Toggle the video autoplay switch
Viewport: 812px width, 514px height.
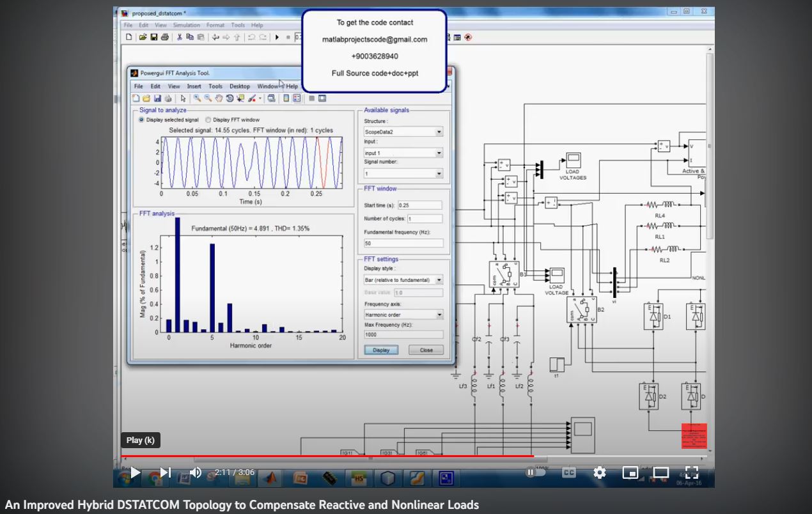coord(535,472)
